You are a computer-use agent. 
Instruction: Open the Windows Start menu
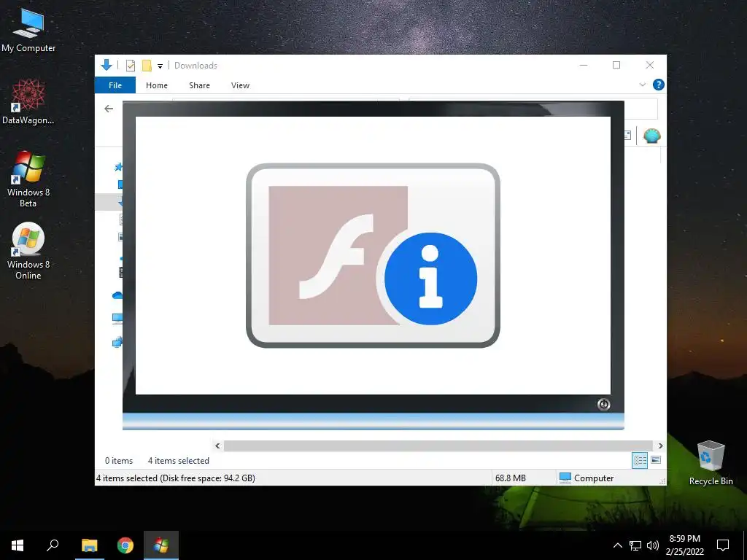coord(18,545)
